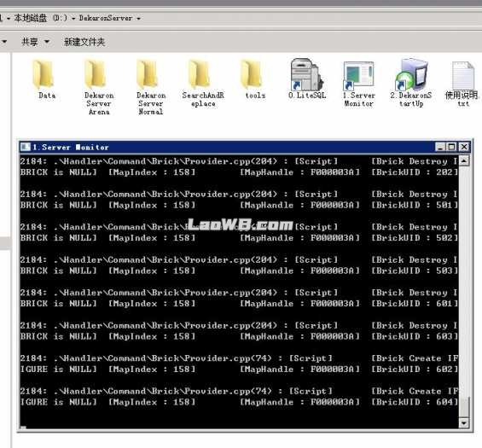482x448 pixels.
Task: Open the Dekaron Server Arena folder
Action: coord(99,87)
